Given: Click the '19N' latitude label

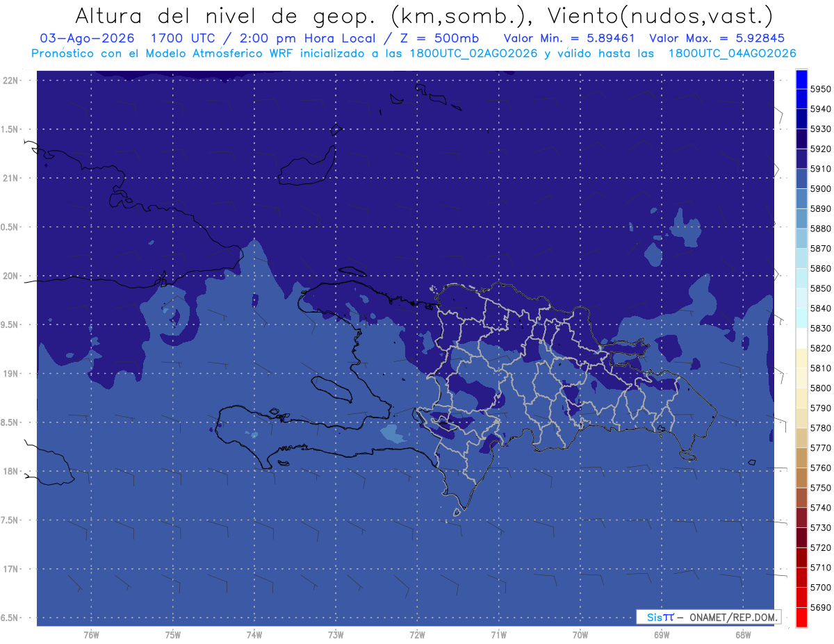Looking at the screenshot, I should tap(12, 374).
